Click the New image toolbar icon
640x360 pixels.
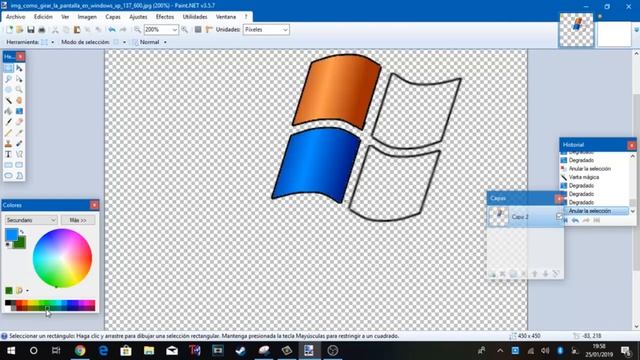pyautogui.click(x=9, y=30)
